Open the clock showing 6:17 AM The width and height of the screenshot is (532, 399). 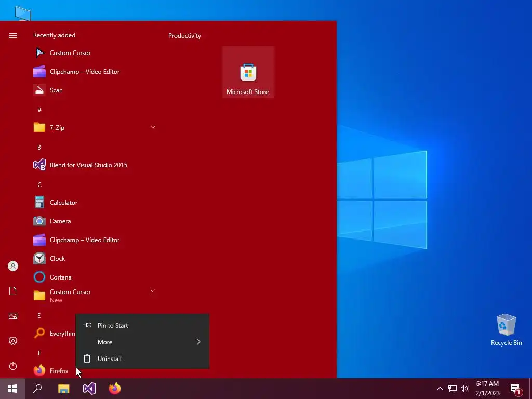487,389
